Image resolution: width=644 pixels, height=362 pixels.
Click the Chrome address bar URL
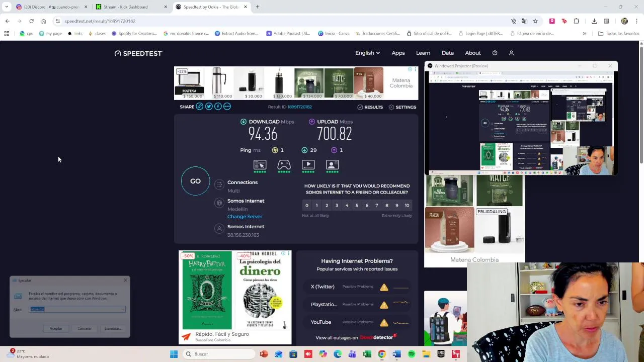(100, 21)
